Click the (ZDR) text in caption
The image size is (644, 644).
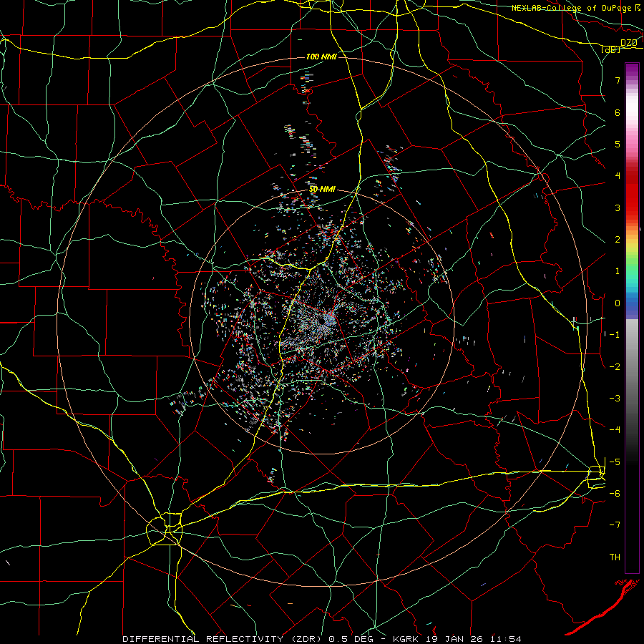click(x=307, y=639)
